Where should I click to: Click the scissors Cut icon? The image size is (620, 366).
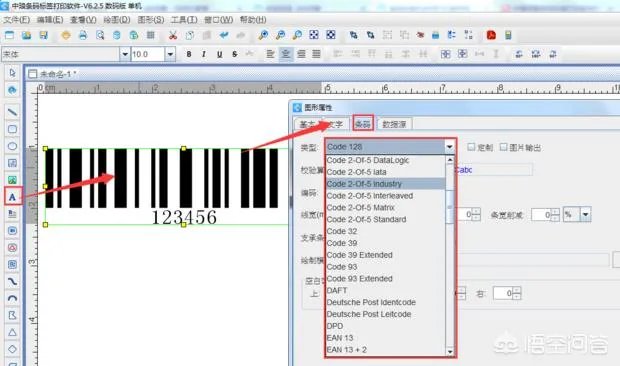[x=172, y=35]
